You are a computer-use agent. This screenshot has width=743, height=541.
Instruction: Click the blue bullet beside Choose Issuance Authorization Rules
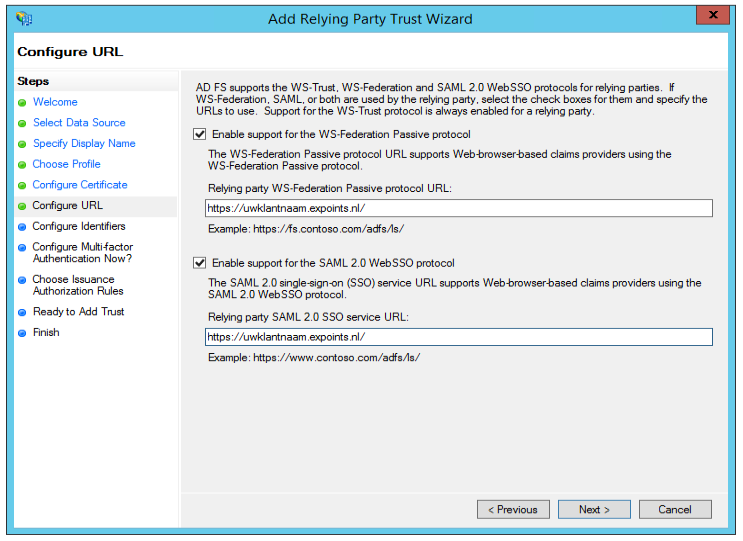click(x=22, y=280)
